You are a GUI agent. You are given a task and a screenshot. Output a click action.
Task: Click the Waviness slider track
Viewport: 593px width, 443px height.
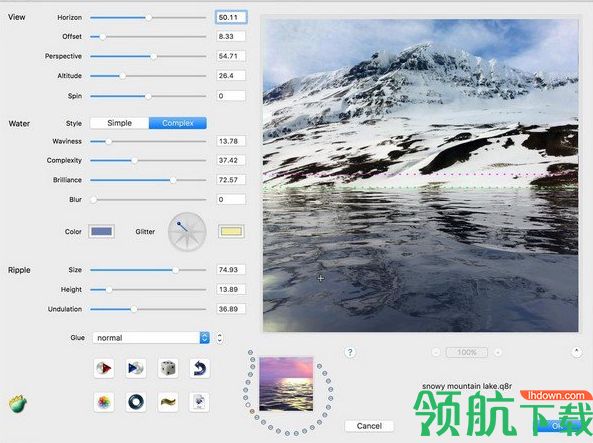[x=148, y=141]
